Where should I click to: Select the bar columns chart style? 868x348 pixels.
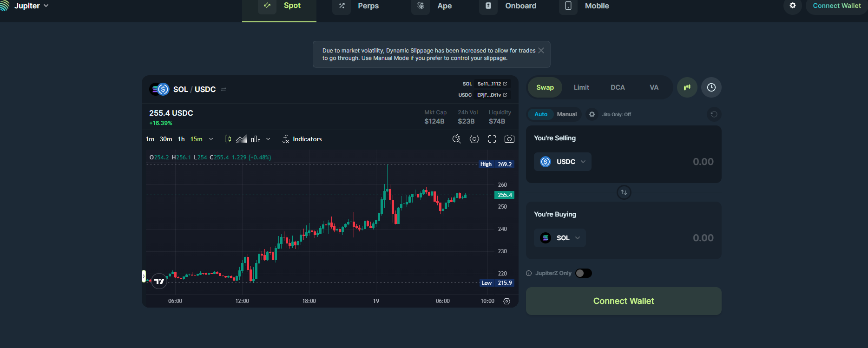[x=256, y=139]
